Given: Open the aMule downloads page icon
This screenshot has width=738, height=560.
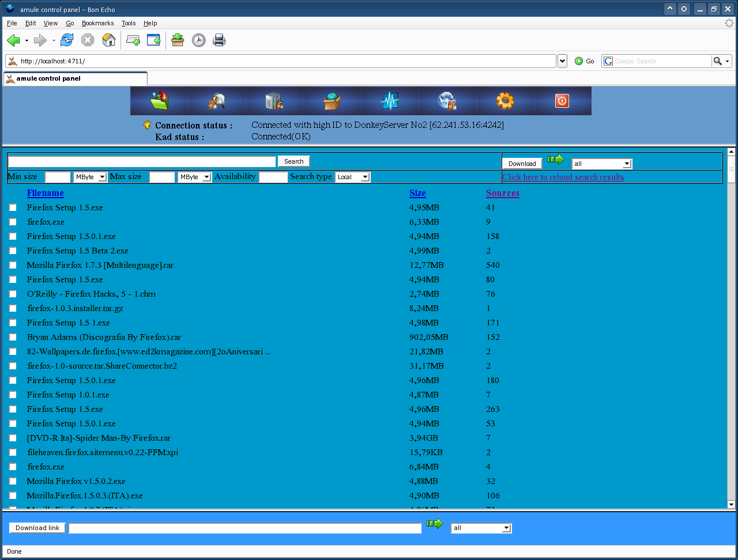Looking at the screenshot, I should point(159,101).
